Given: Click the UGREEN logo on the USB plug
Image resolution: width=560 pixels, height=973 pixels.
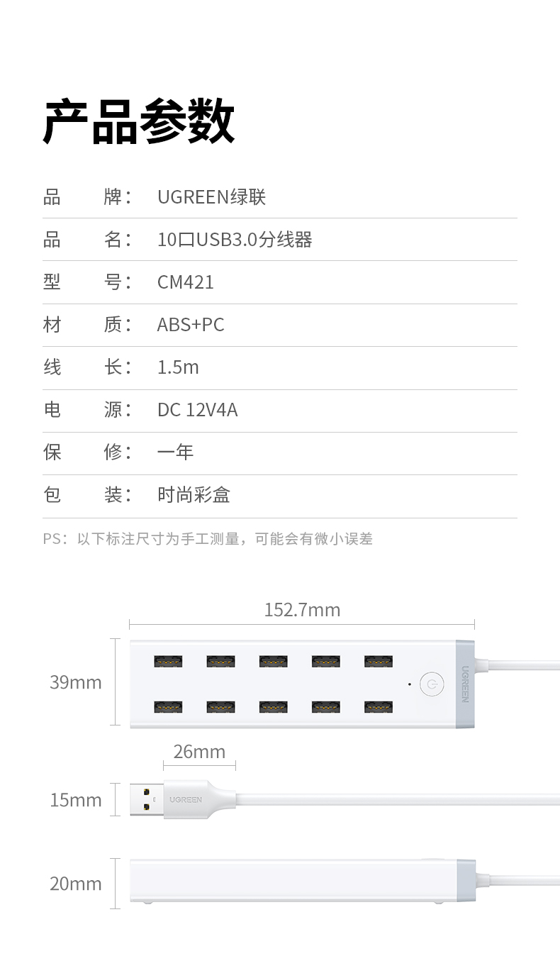Looking at the screenshot, I should [x=186, y=800].
